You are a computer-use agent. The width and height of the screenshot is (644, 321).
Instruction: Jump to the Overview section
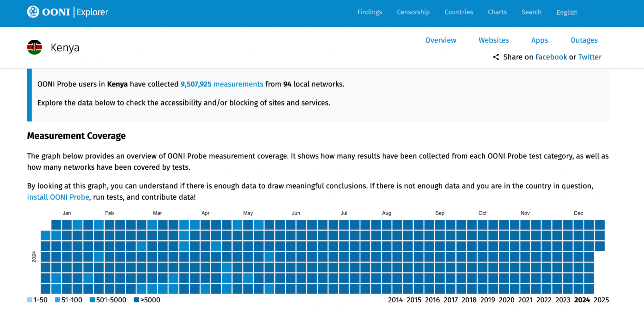click(440, 40)
